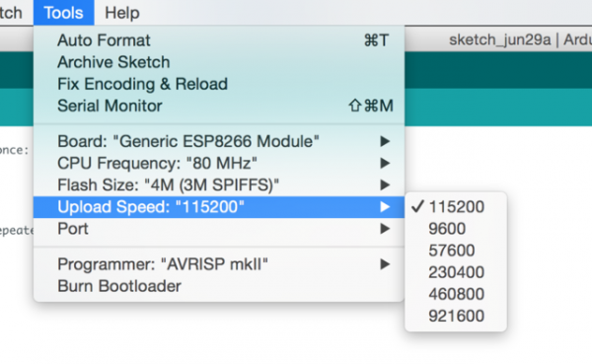Close the Tools menu in menu bar
Viewport: 592px width, 364px height.
coord(63,13)
